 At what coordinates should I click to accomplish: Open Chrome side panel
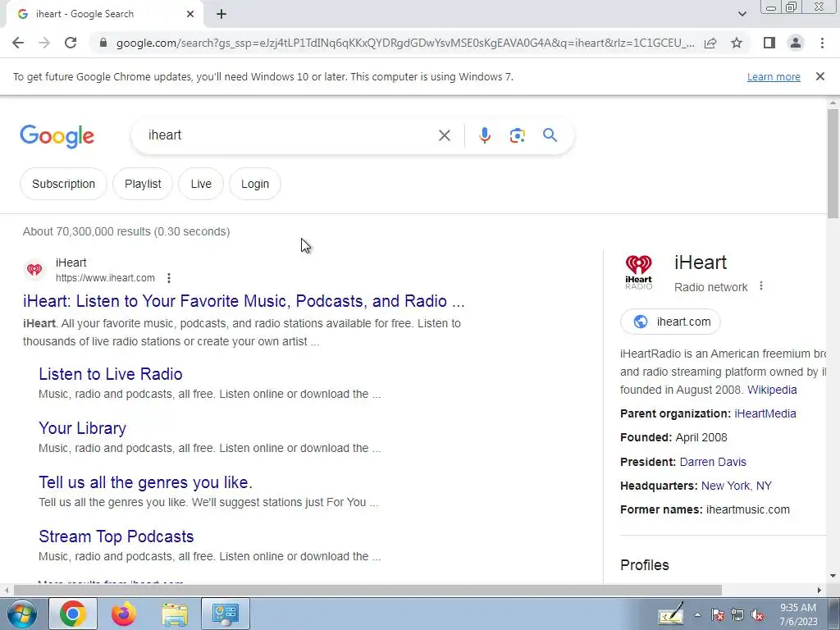click(x=769, y=43)
